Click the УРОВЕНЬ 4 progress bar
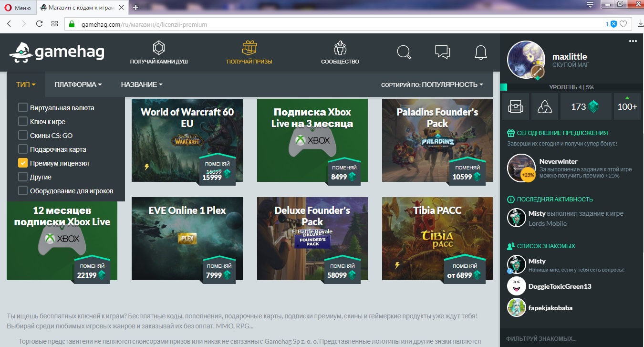This screenshot has height=347, width=644. (x=572, y=87)
